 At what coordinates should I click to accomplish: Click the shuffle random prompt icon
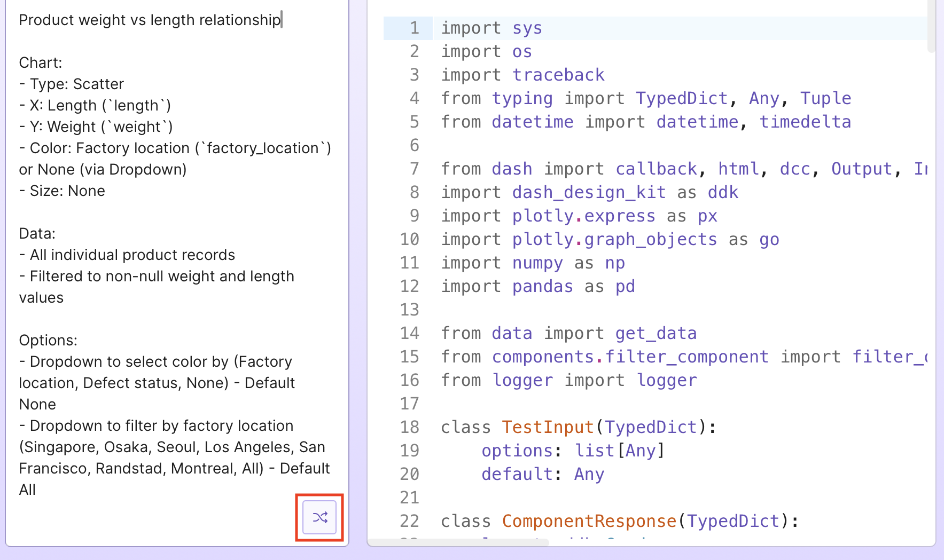point(319,517)
